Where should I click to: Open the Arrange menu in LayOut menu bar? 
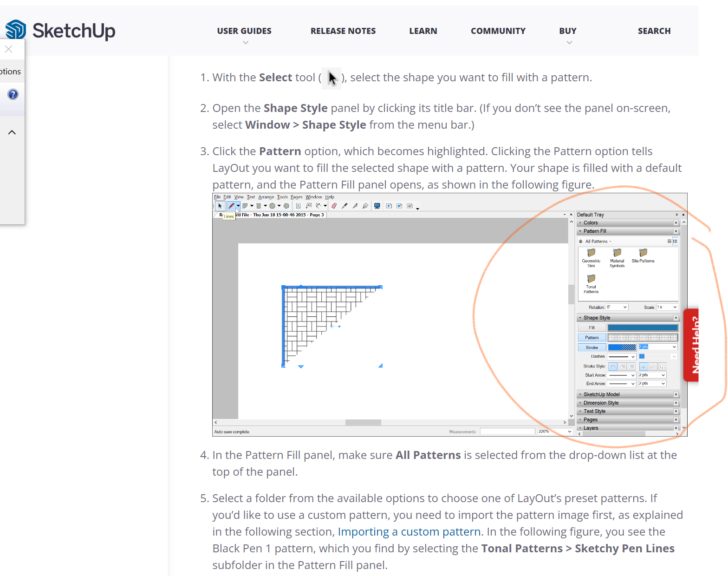(266, 197)
